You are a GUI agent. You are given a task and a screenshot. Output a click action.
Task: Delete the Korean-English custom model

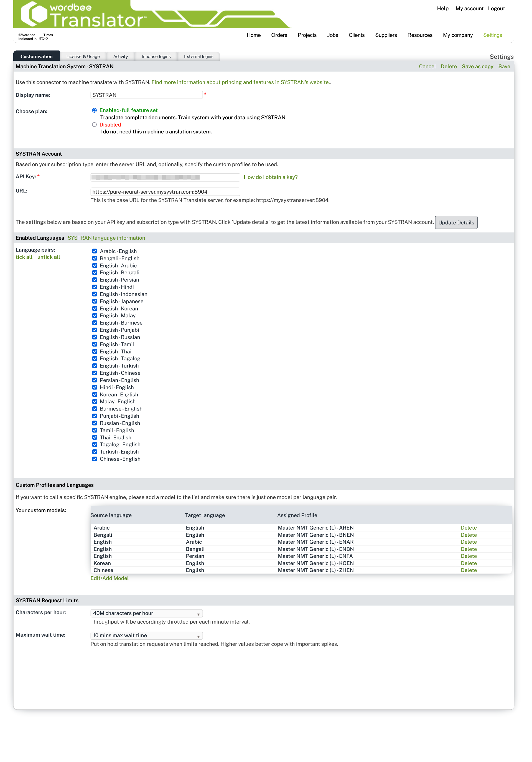[x=469, y=563]
